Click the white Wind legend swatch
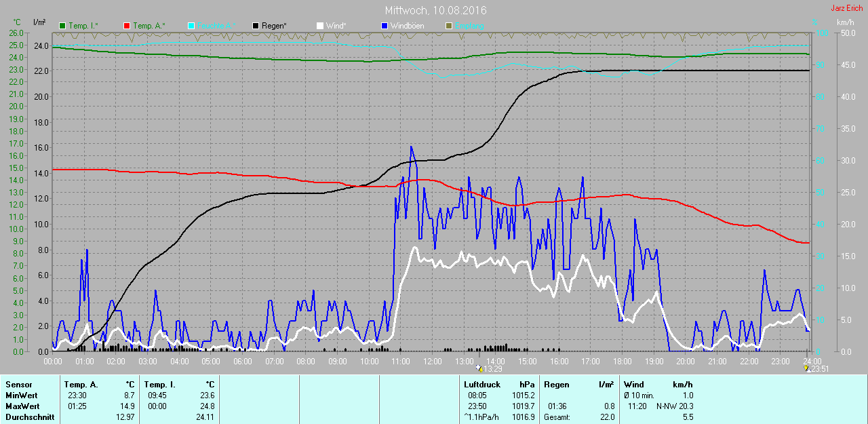Screen dimensions: 868x424 coord(320,26)
